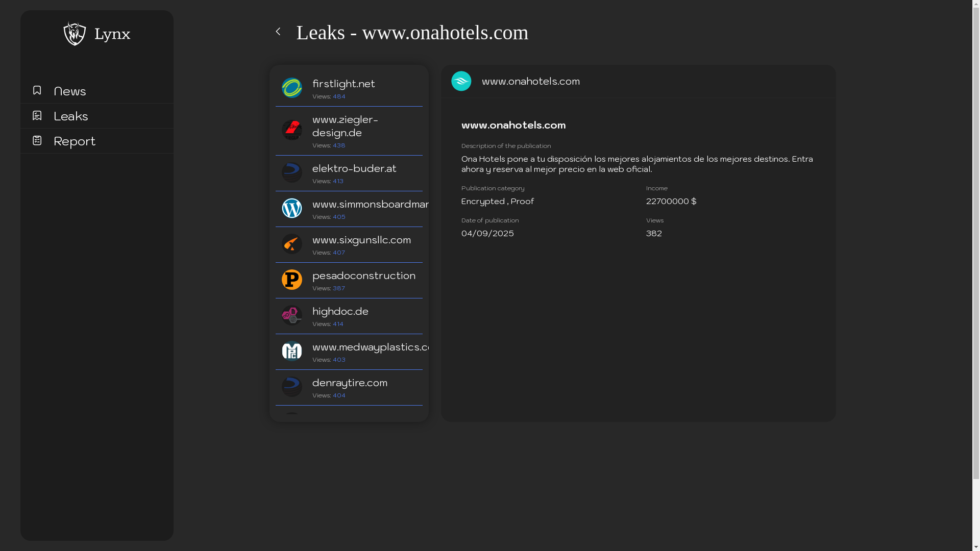Go to the Report section
The width and height of the screenshot is (980, 551).
75,141
